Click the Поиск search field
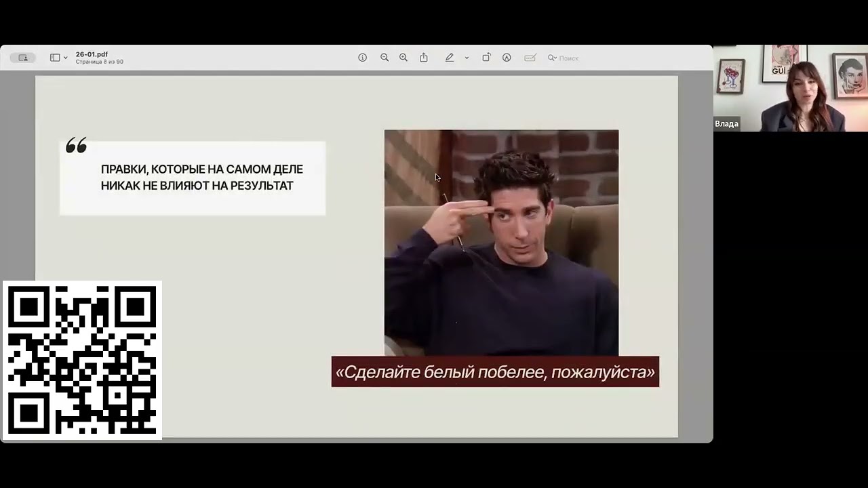Viewport: 868px width, 488px height. 568,58
